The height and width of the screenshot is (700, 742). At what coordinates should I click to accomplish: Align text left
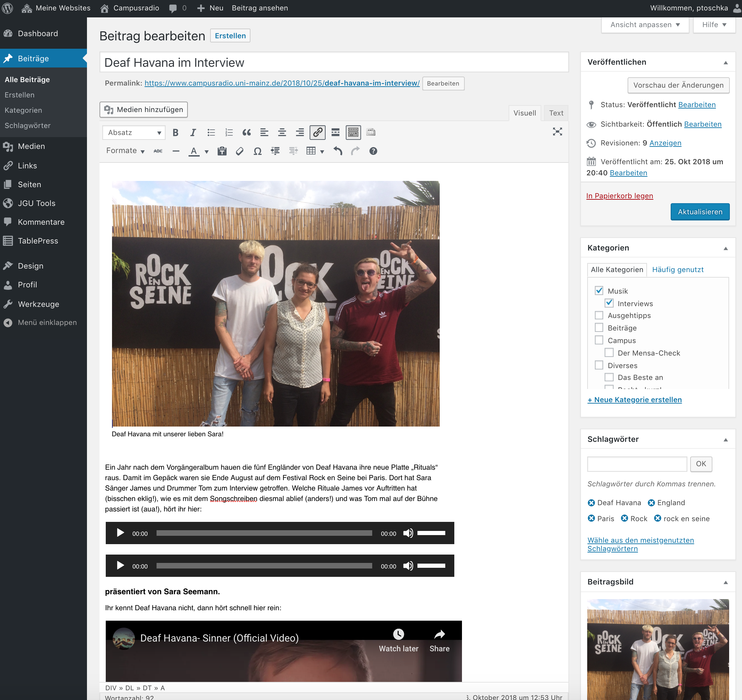tap(264, 133)
